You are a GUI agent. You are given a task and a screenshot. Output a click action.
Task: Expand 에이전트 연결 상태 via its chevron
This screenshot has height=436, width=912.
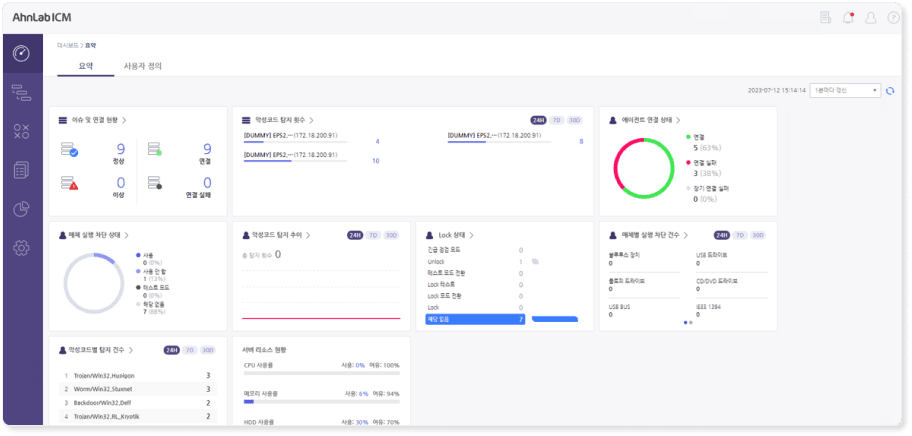[x=678, y=120]
